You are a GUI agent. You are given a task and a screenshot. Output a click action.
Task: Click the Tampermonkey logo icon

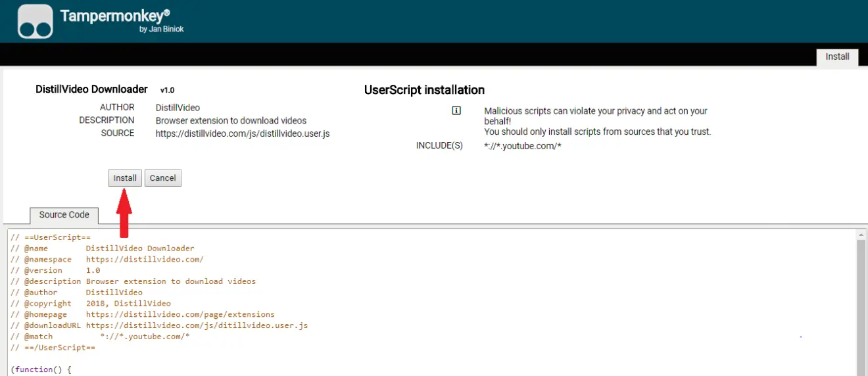35,21
